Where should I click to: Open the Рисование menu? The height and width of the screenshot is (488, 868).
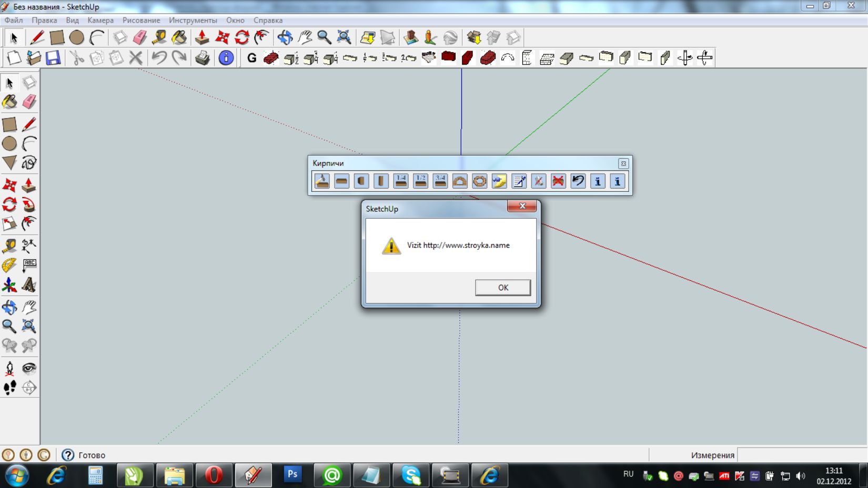coord(141,21)
